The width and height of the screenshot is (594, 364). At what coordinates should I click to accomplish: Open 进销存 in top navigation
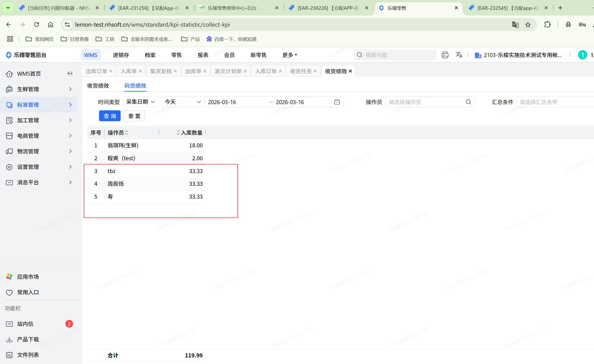tap(121, 55)
